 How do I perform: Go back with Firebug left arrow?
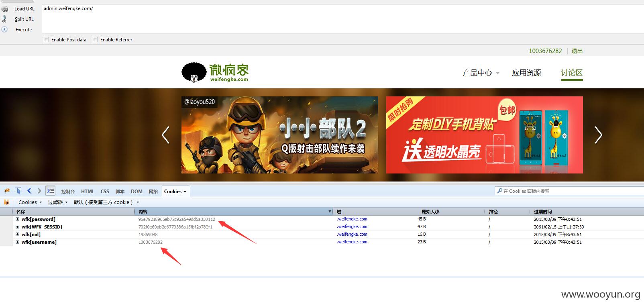[x=29, y=191]
